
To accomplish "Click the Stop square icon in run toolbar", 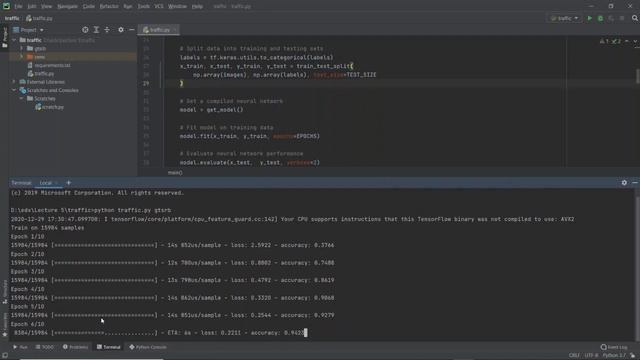I will point(622,18).
